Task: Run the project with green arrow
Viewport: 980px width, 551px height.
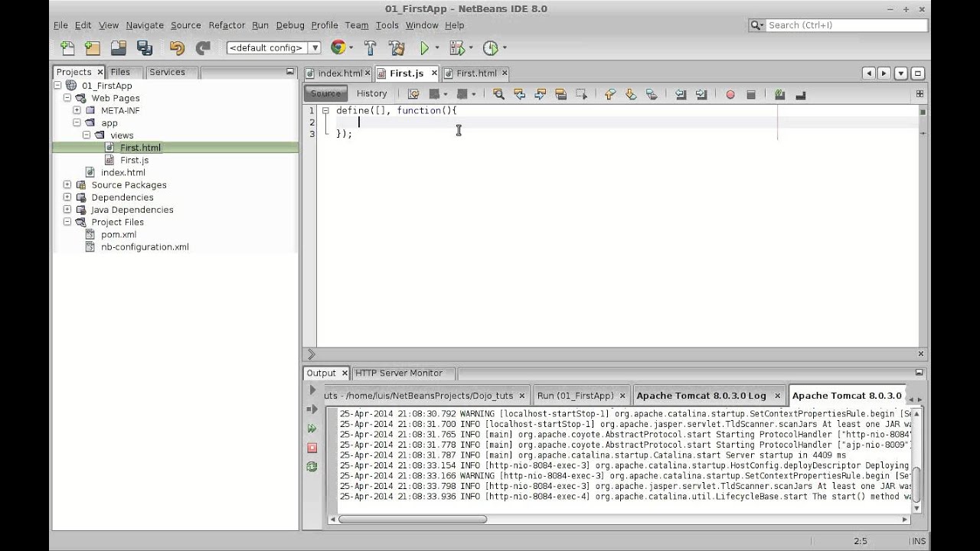Action: (424, 47)
